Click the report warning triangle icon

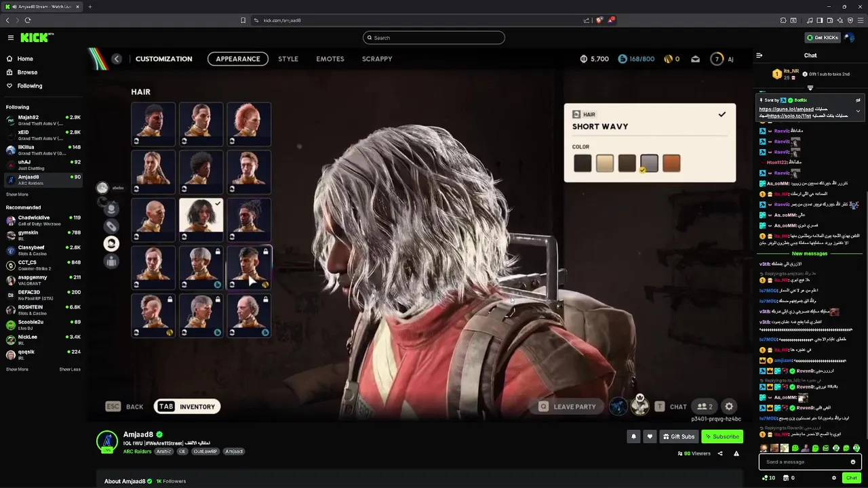pos(736,453)
